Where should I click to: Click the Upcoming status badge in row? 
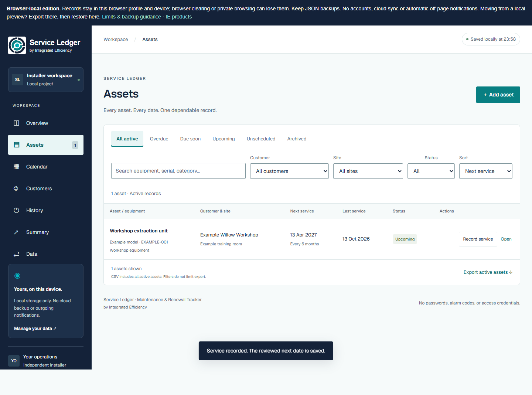click(405, 239)
